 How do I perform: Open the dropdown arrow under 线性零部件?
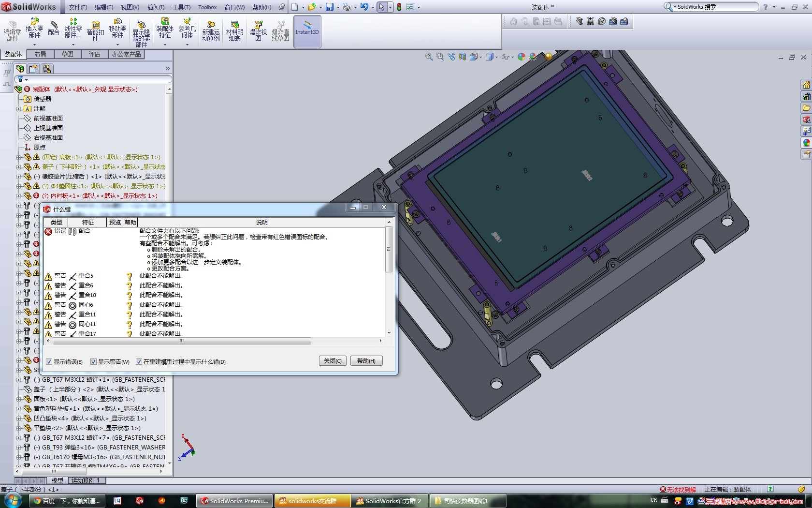coord(73,45)
